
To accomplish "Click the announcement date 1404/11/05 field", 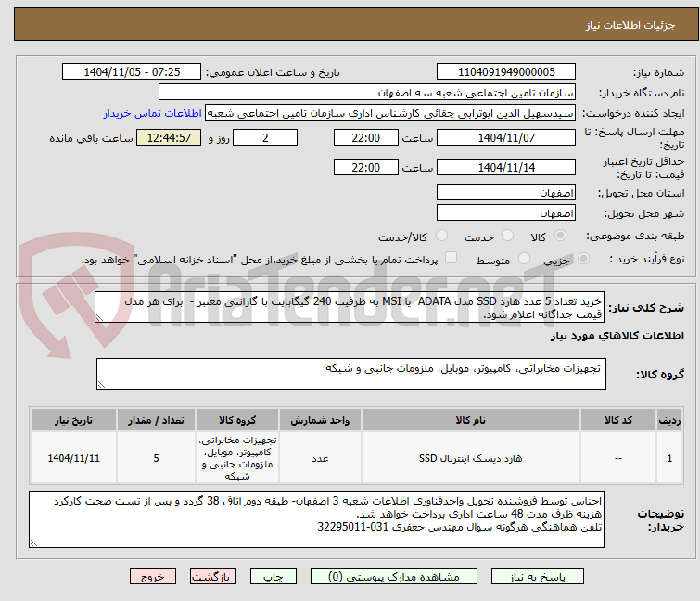I will [132, 72].
